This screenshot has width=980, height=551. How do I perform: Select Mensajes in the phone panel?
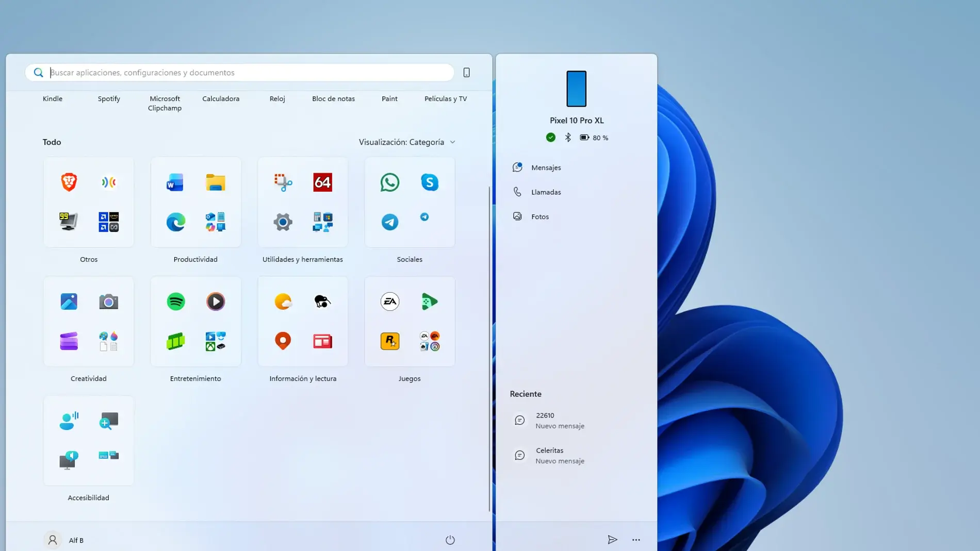click(546, 167)
